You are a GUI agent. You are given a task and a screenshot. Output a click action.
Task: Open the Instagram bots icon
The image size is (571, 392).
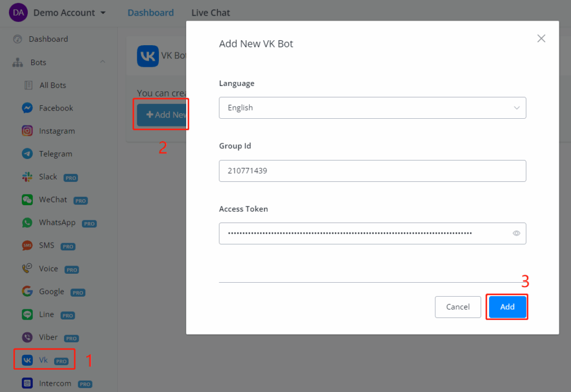point(27,131)
